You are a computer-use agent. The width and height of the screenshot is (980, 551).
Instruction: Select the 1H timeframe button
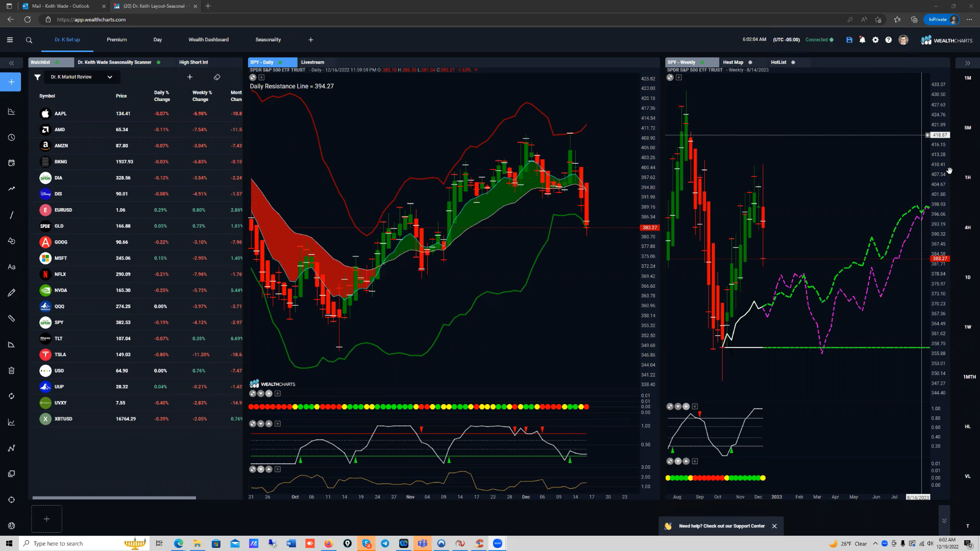point(968,178)
